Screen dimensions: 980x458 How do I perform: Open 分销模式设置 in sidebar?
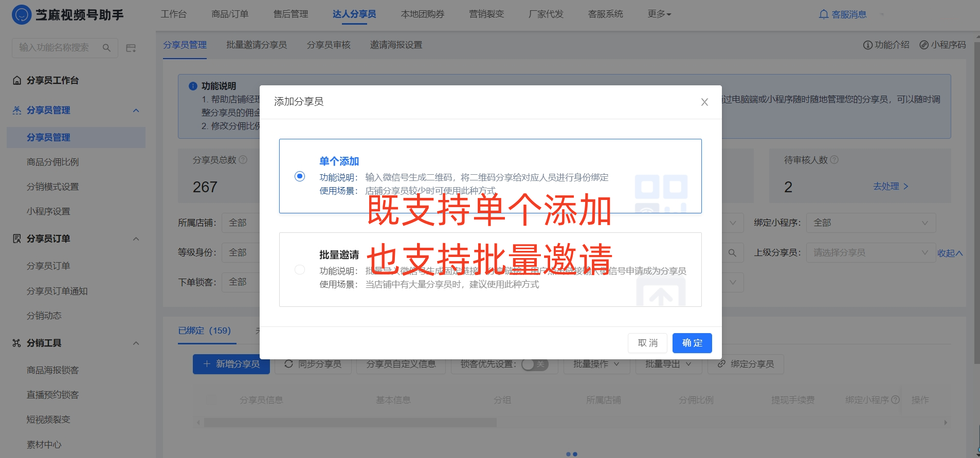(53, 187)
